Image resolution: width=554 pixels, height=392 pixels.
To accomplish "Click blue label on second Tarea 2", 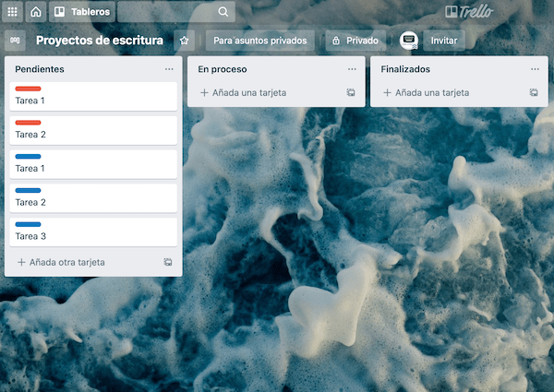I will tap(28, 190).
